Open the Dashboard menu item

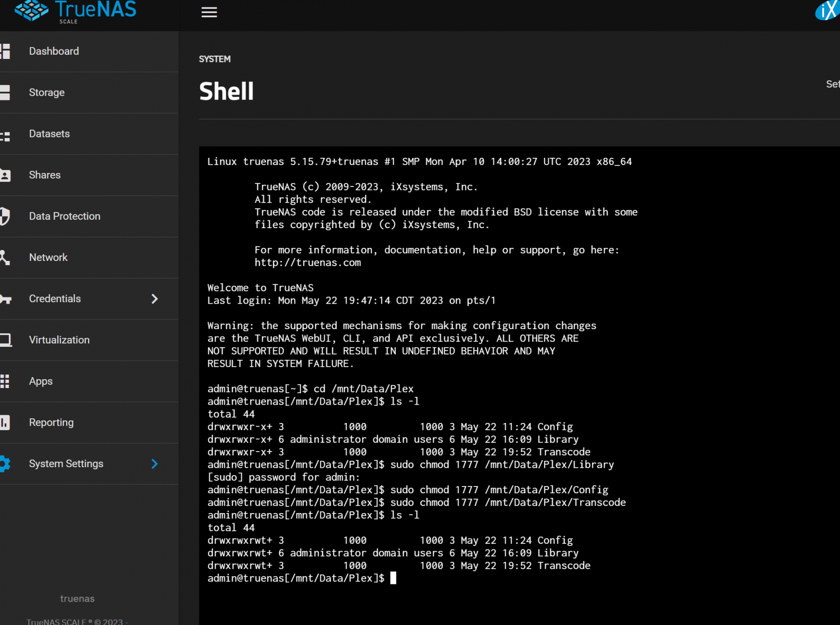point(89,51)
